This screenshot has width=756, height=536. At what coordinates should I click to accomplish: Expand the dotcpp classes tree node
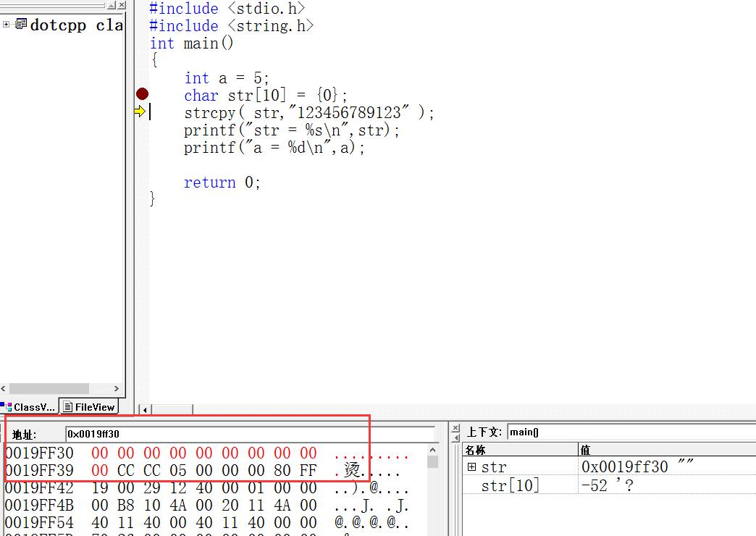pos(6,25)
